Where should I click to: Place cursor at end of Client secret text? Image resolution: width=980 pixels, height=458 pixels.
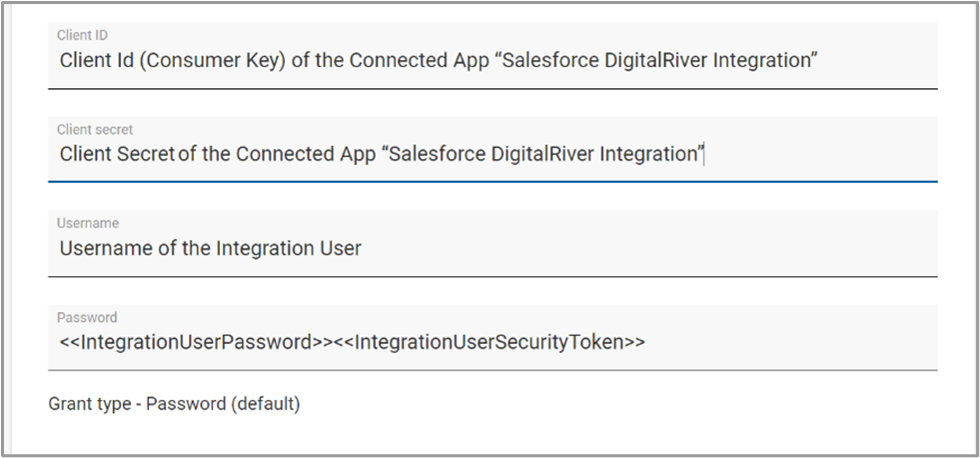[x=705, y=155]
